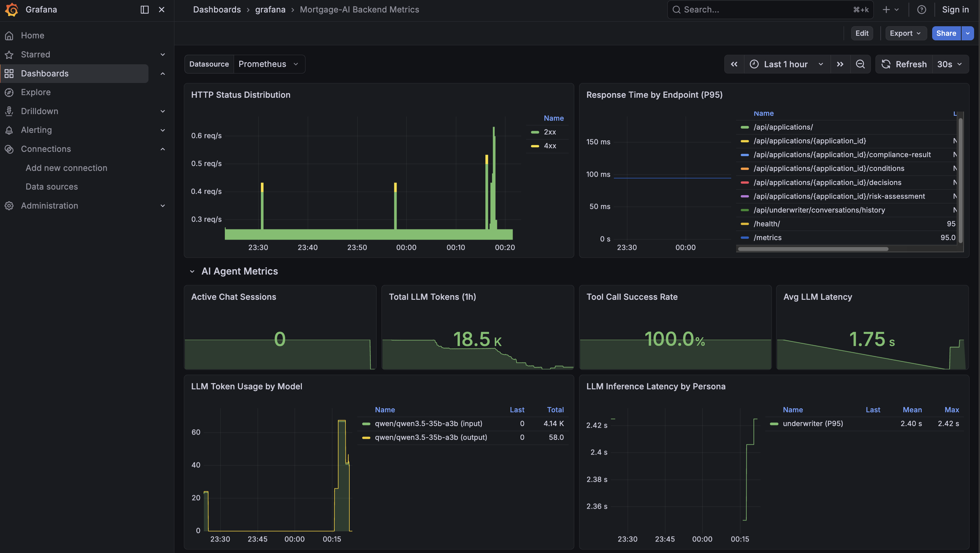This screenshot has height=553, width=980.
Task: Click the Response Time legend horizontal scrollbar
Action: (x=813, y=249)
